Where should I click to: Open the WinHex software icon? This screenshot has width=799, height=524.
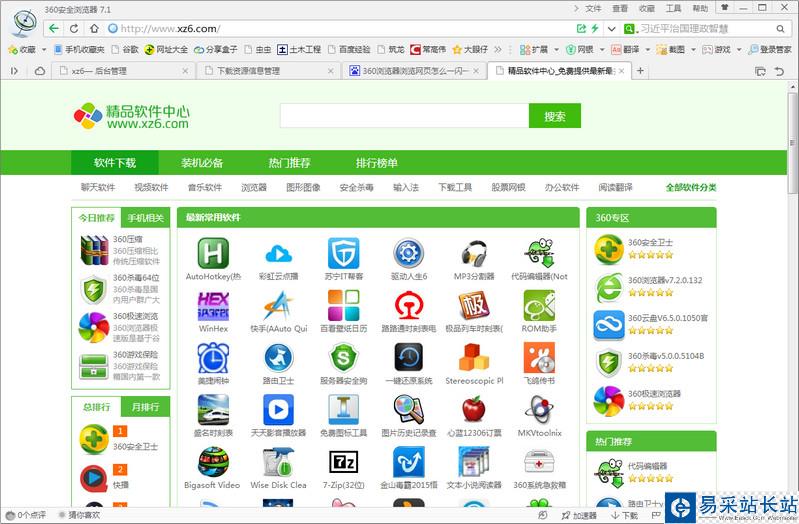pyautogui.click(x=213, y=305)
